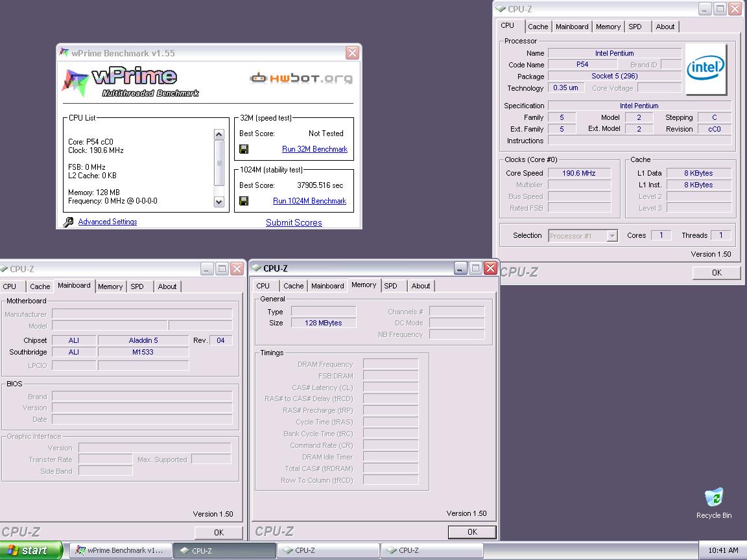Viewport: 747px width, 560px height.
Task: Select About tab in Memory CPU-Z window
Action: click(x=421, y=286)
